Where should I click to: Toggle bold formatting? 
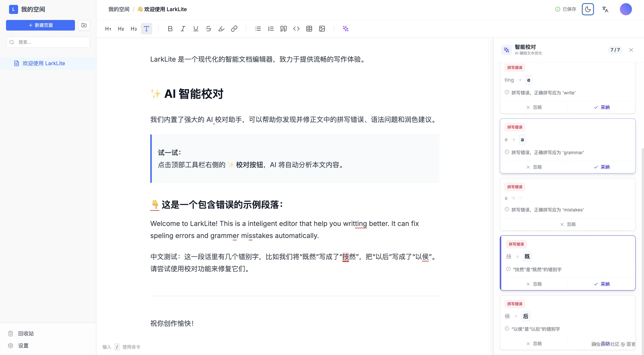pos(170,28)
